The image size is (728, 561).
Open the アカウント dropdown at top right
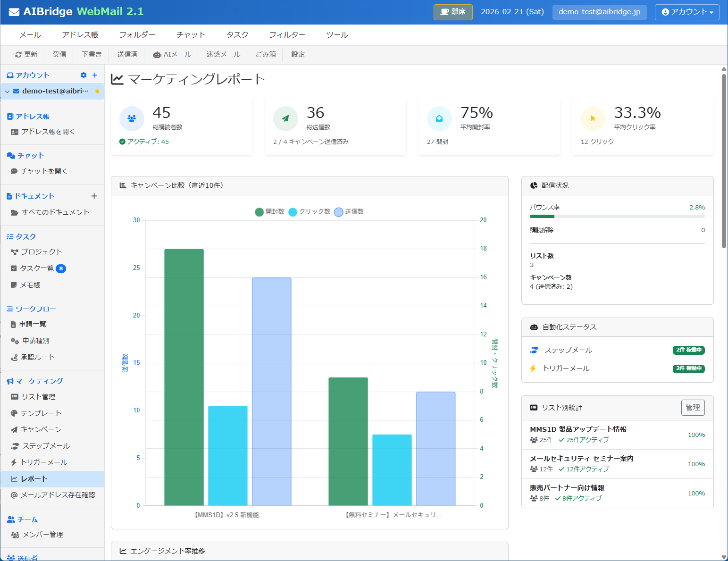(686, 12)
